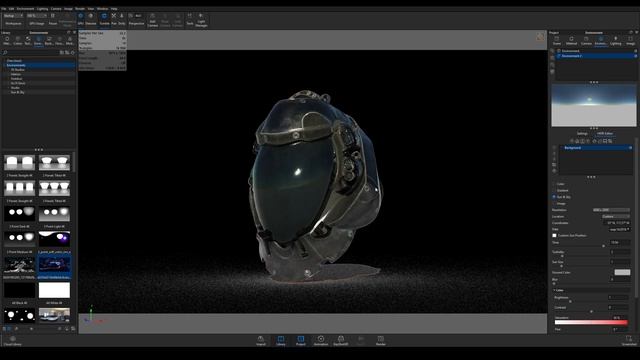Open the Cloud Library
The width and height of the screenshot is (640, 360).
pyautogui.click(x=13, y=341)
